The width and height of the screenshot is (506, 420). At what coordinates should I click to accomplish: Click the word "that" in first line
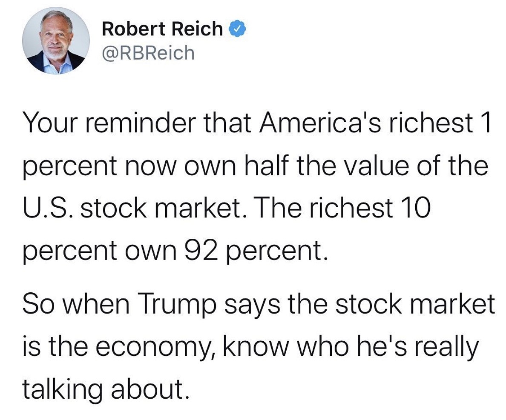tap(221, 123)
